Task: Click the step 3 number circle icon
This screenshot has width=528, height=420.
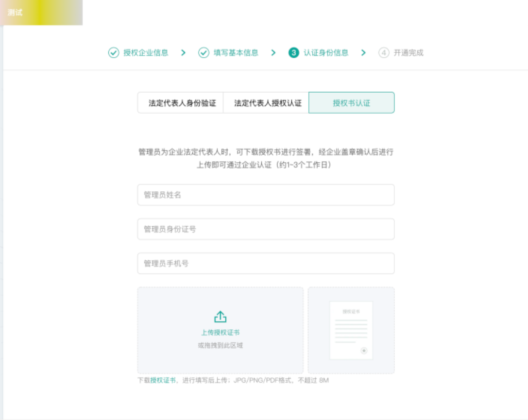Action: coord(294,53)
